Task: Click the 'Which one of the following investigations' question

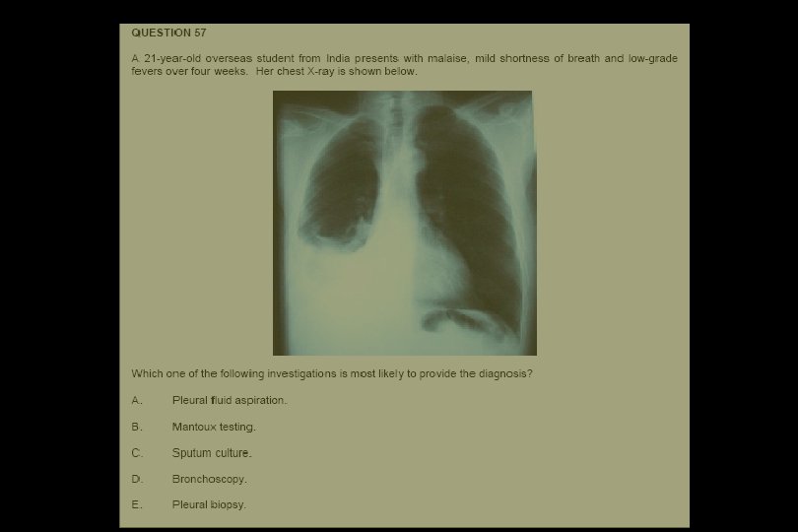Action: (332, 373)
